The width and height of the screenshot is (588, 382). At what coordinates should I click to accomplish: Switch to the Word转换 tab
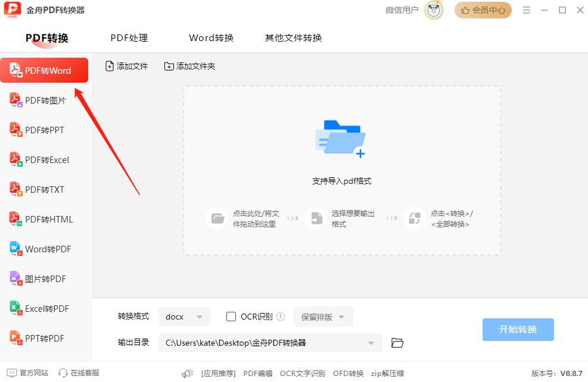pos(211,38)
